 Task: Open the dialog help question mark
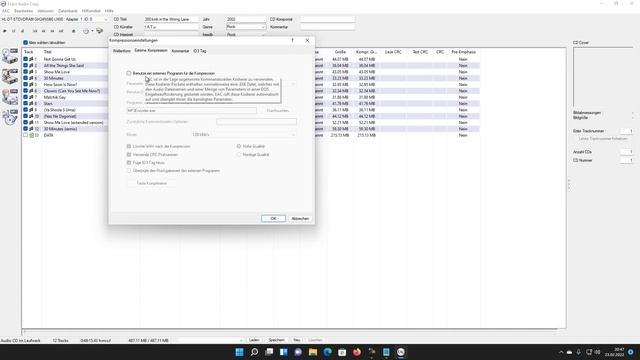coord(292,40)
